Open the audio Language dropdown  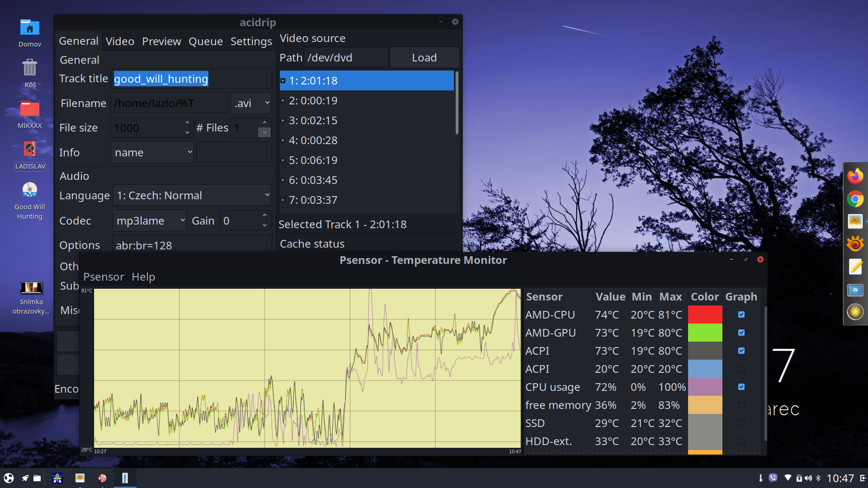192,196
